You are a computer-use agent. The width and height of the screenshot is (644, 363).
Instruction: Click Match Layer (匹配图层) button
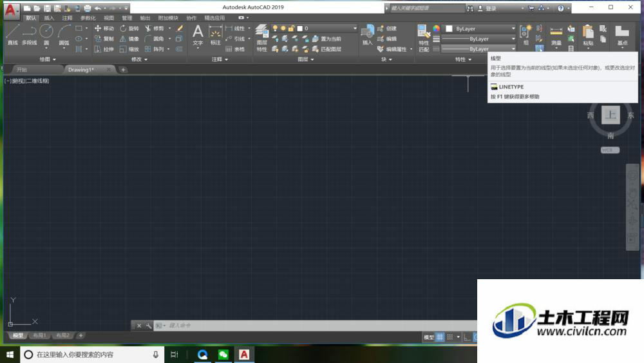click(x=327, y=49)
